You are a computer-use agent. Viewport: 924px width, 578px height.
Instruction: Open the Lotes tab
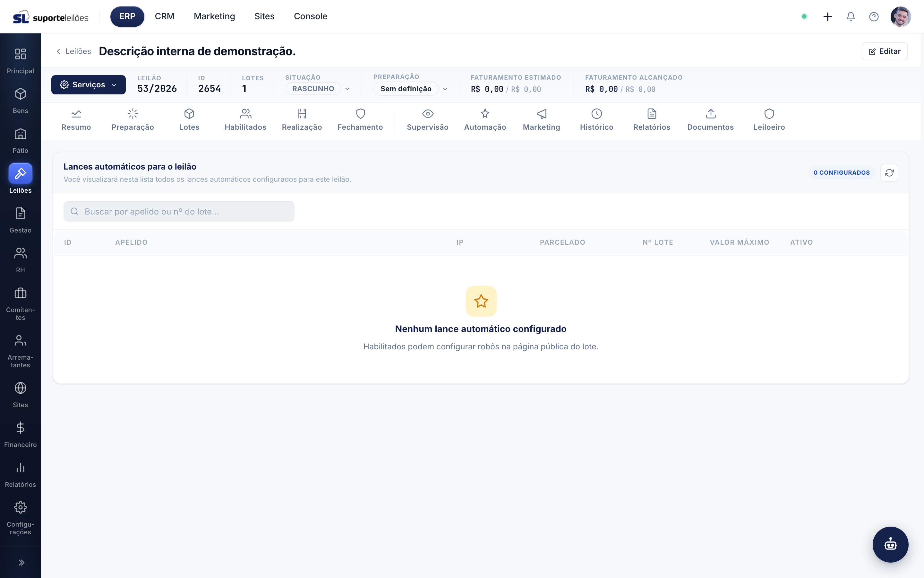(189, 120)
